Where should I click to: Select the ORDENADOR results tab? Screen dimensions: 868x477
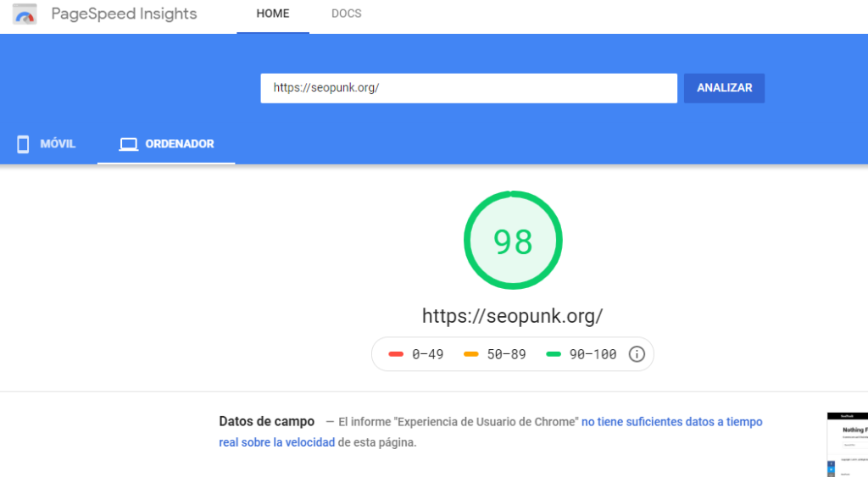[x=166, y=144]
